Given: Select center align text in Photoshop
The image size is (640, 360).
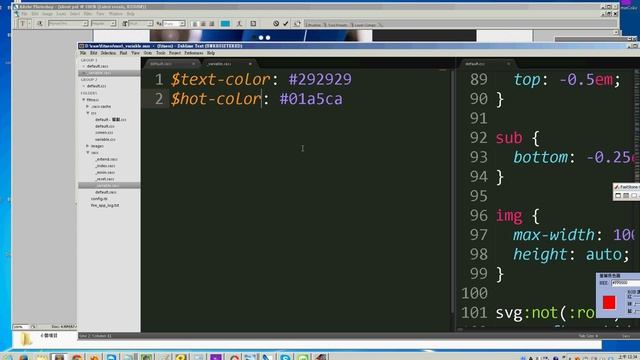Looking at the screenshot, I should (203, 24).
